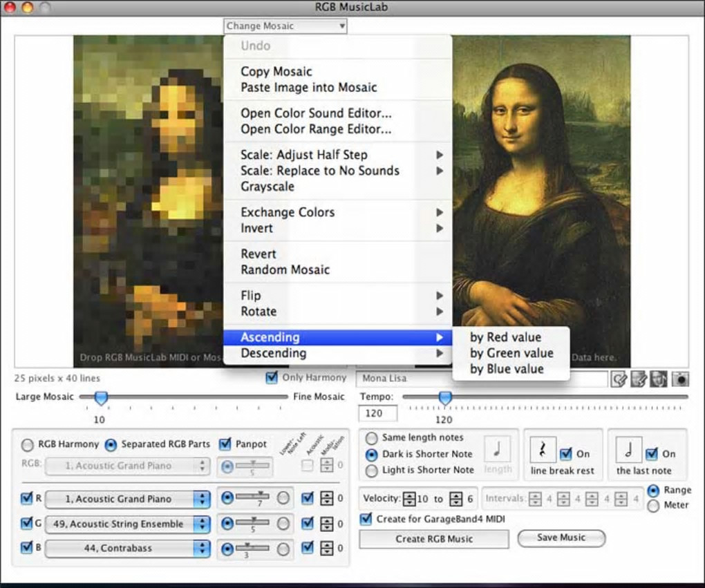The height and width of the screenshot is (588, 705).
Task: Click the modulation stepper in the B row
Action: 326,548
